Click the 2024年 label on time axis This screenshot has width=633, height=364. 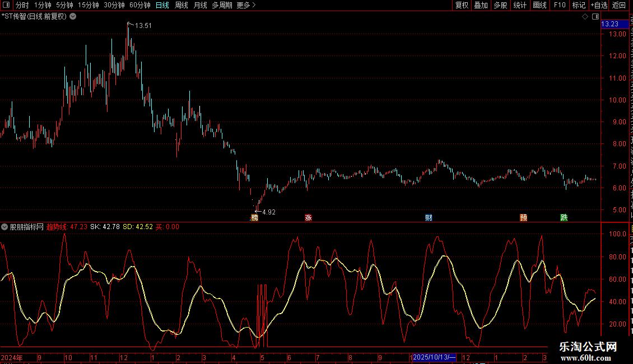[12, 357]
